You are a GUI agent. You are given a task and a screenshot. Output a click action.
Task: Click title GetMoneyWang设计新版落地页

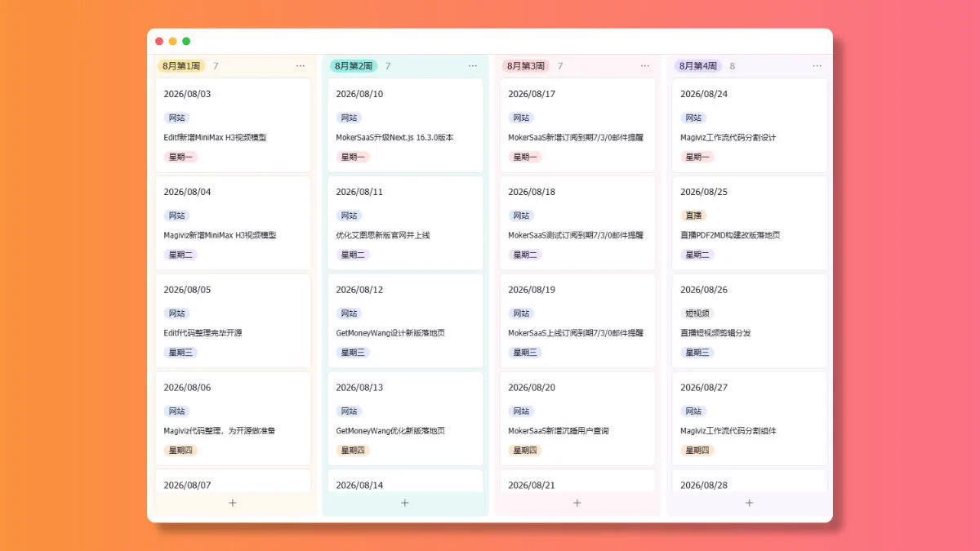[x=390, y=333]
